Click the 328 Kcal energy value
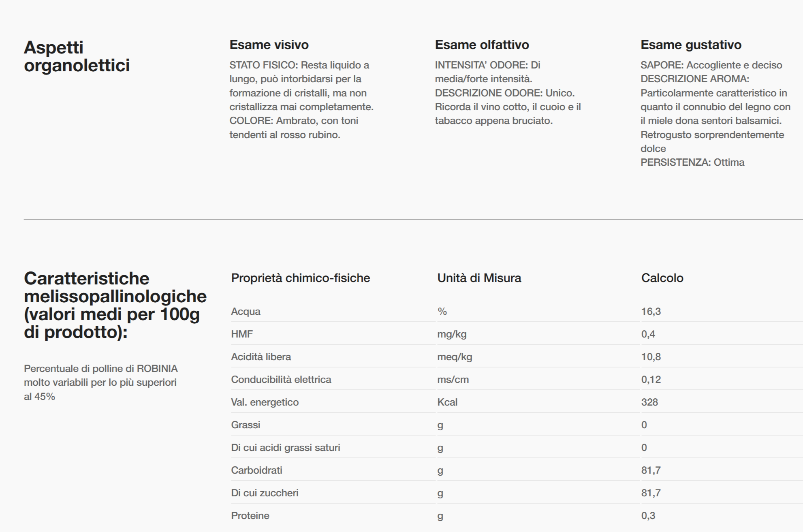The height and width of the screenshot is (532, 803). point(649,402)
